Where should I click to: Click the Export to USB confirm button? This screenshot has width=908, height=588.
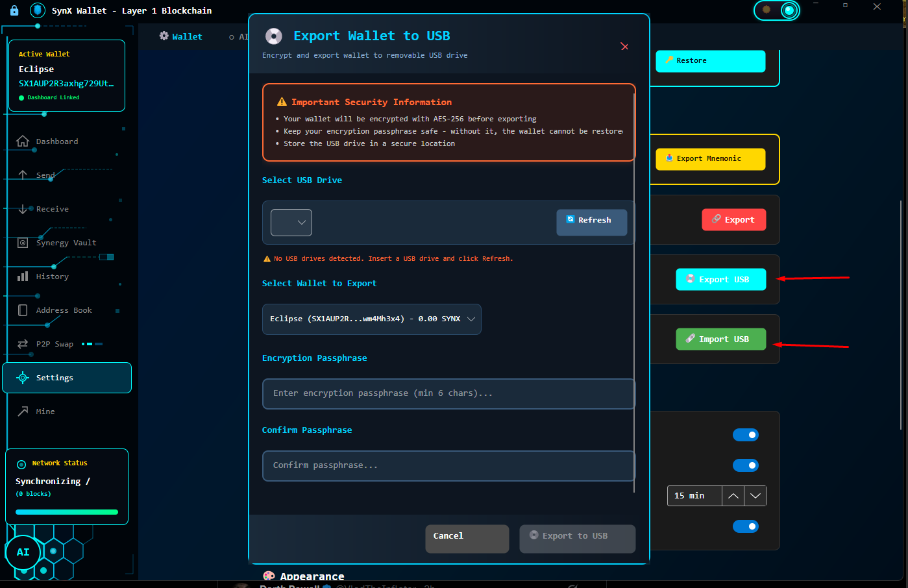pos(578,539)
